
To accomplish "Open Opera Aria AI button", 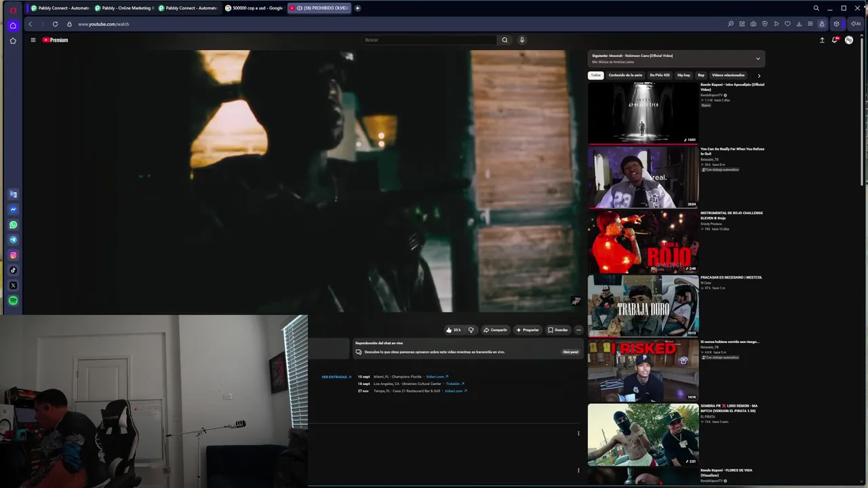I will pos(856,24).
